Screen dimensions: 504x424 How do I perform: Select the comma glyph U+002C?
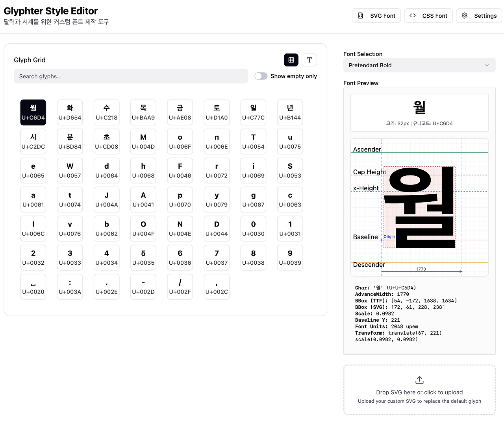coord(217,286)
